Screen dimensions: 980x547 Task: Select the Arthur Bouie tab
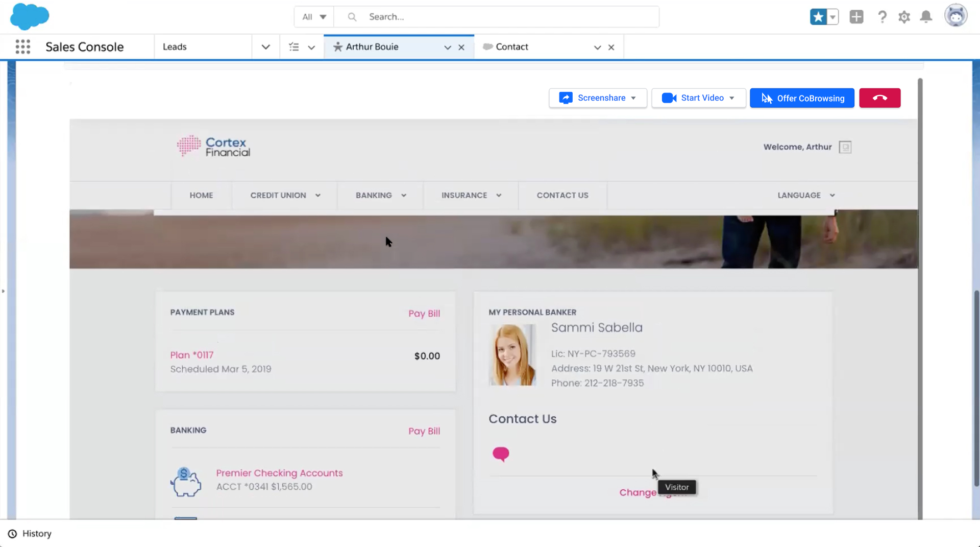coord(372,47)
